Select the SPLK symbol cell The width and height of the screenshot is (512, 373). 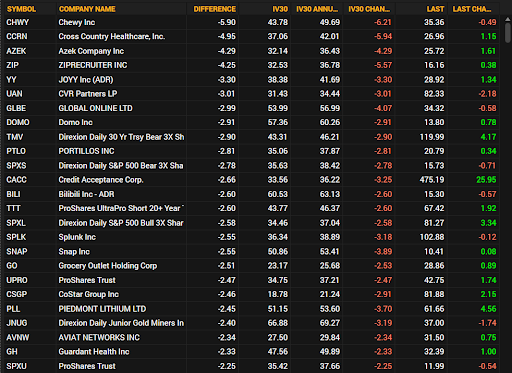coord(16,237)
